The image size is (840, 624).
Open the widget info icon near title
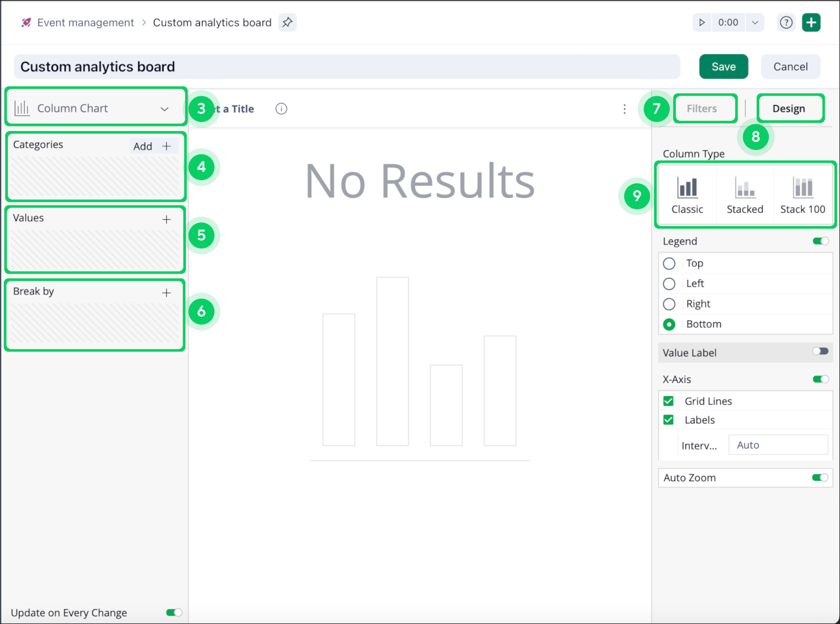coord(281,109)
